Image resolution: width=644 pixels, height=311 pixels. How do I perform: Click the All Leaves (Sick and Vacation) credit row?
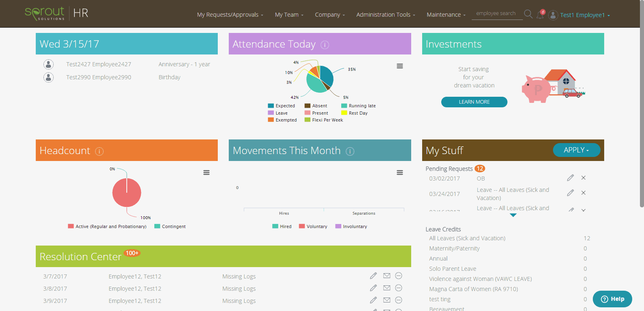click(x=510, y=238)
